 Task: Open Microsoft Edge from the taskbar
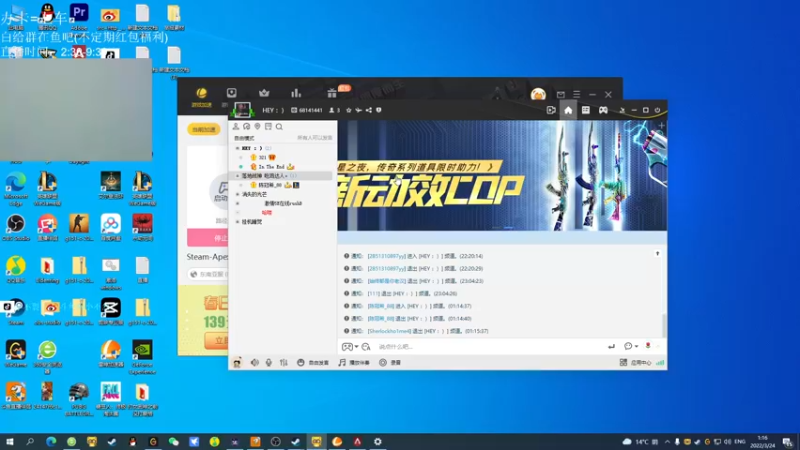tap(51, 442)
